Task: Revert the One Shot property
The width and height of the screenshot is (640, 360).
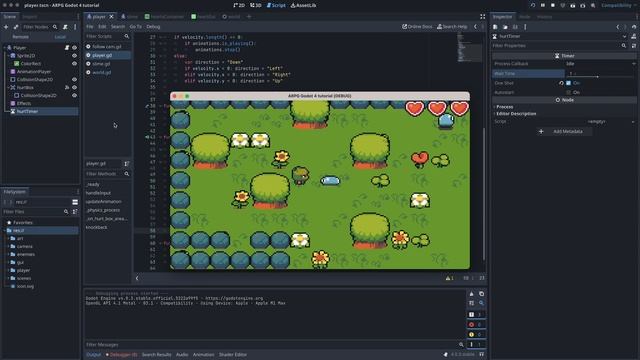Action: click(x=561, y=83)
